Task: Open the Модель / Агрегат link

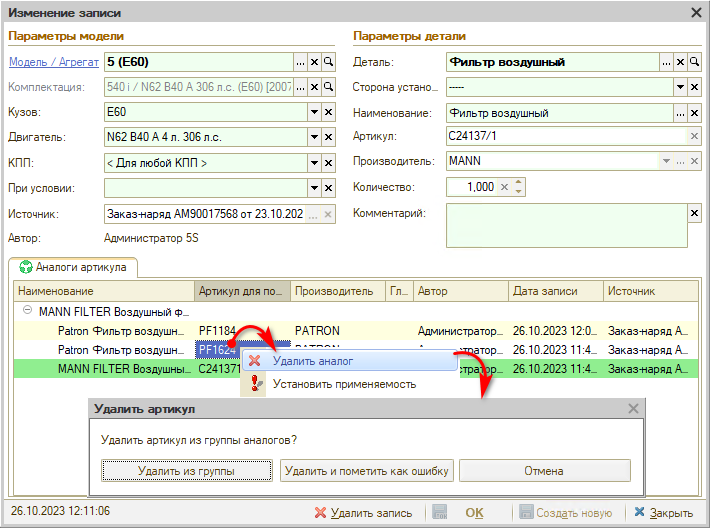Action: [54, 62]
